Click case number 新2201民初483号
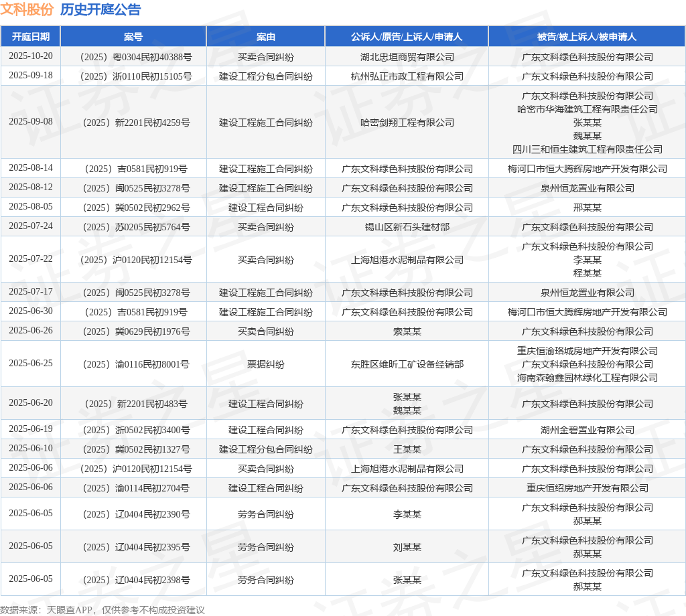Viewport: 686px width, 616px height. point(136,404)
